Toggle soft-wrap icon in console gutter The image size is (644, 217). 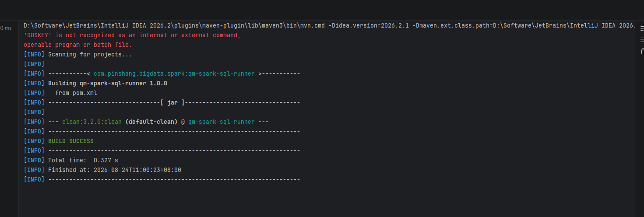click(x=642, y=28)
